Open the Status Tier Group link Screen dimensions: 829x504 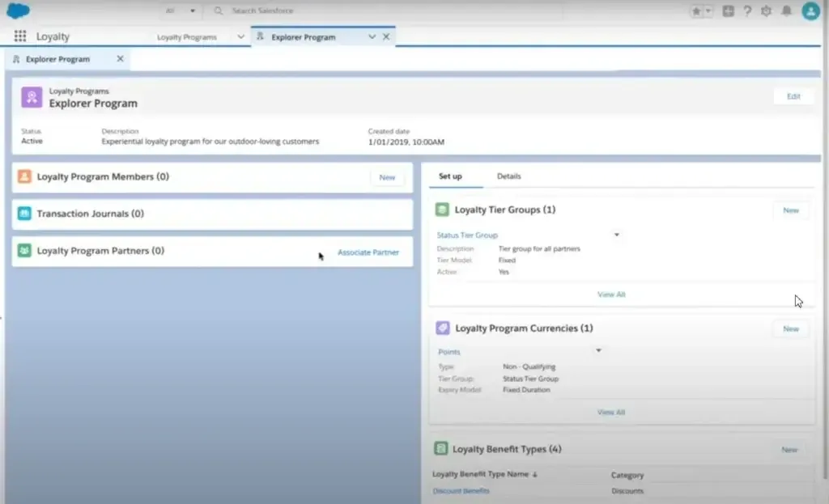click(x=467, y=235)
